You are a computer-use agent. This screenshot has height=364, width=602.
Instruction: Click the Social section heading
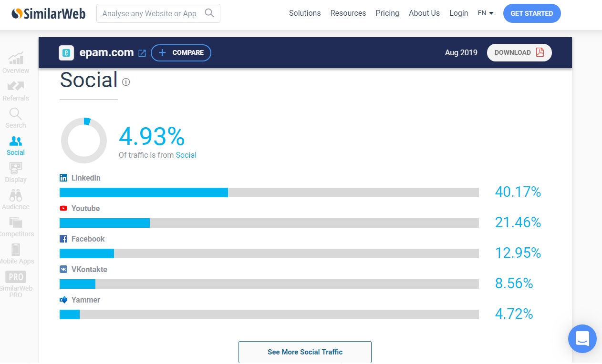[x=89, y=80]
